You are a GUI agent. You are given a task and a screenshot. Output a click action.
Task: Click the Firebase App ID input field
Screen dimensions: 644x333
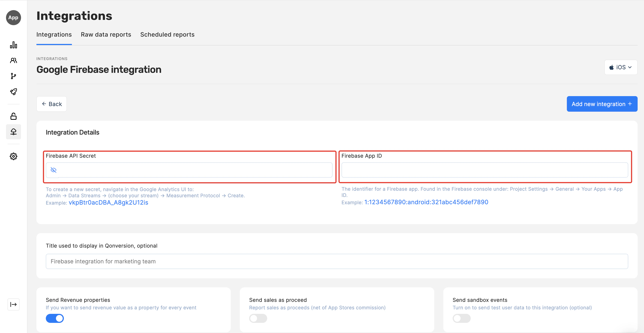[484, 170]
